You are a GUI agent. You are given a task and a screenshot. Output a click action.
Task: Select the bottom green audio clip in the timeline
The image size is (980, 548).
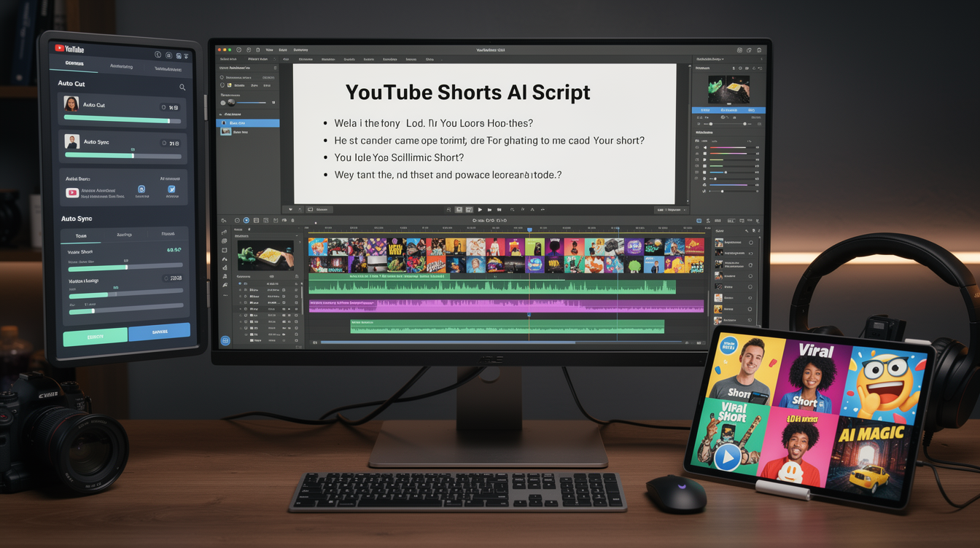click(x=507, y=326)
